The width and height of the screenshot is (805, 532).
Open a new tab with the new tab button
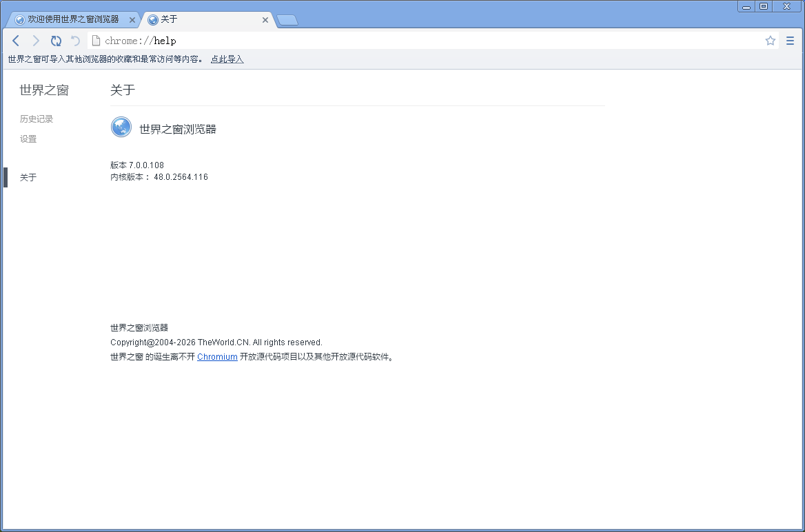(x=287, y=20)
